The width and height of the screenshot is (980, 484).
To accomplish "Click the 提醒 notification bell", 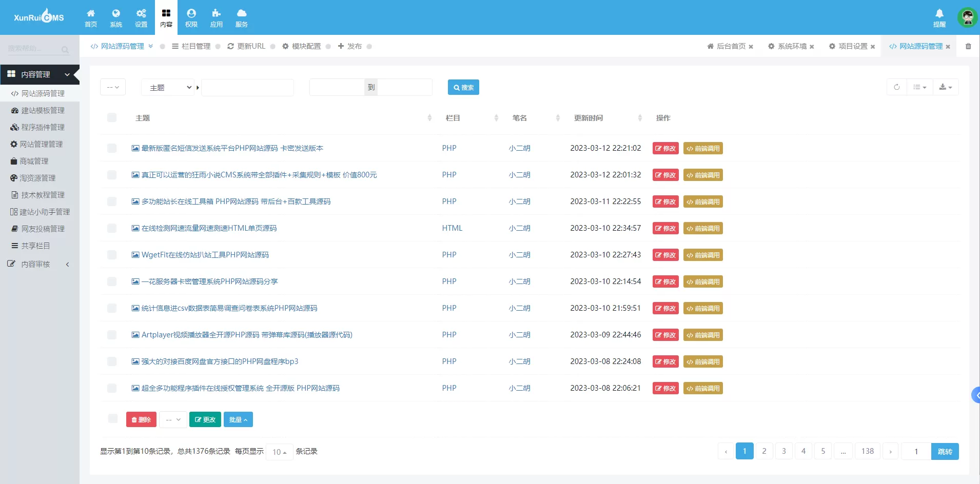I will click(x=939, y=17).
